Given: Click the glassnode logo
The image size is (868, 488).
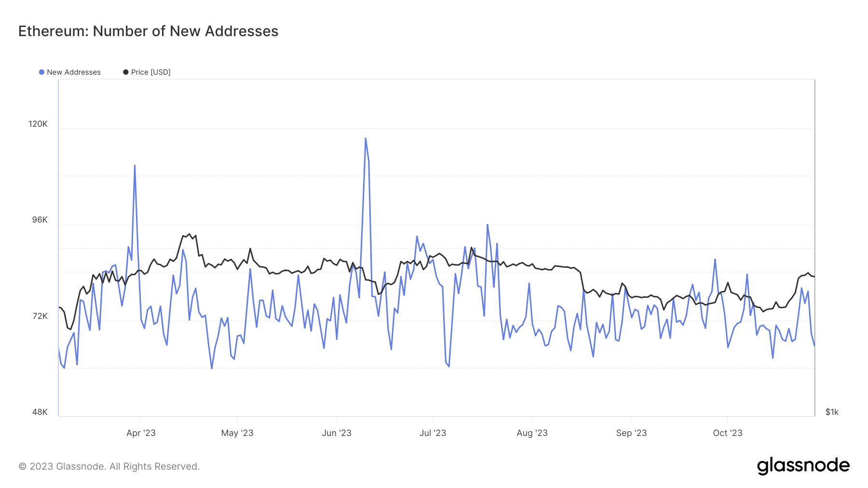Looking at the screenshot, I should click(803, 466).
